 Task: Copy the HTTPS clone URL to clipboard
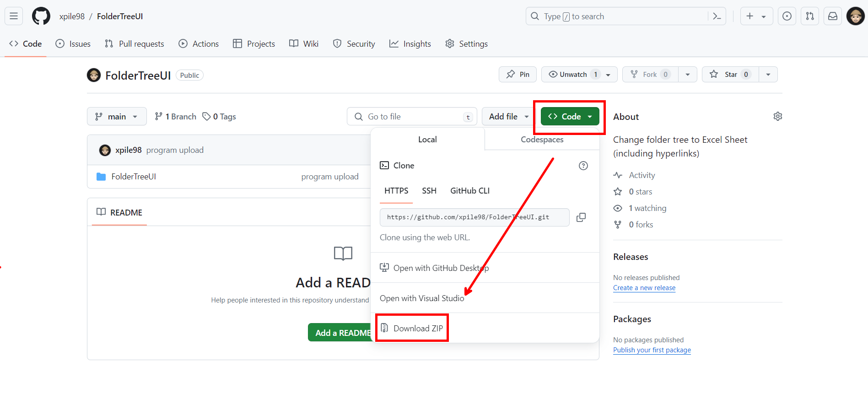[x=581, y=217]
